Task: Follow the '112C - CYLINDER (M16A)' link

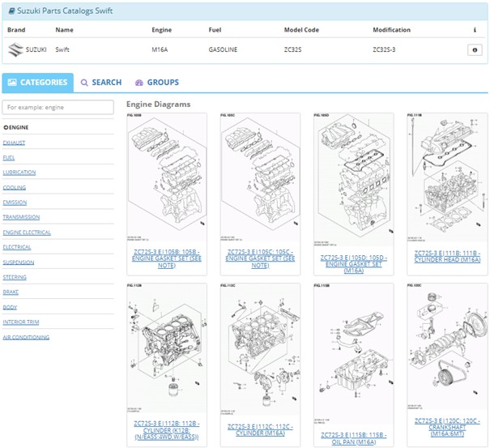Action: point(260,430)
